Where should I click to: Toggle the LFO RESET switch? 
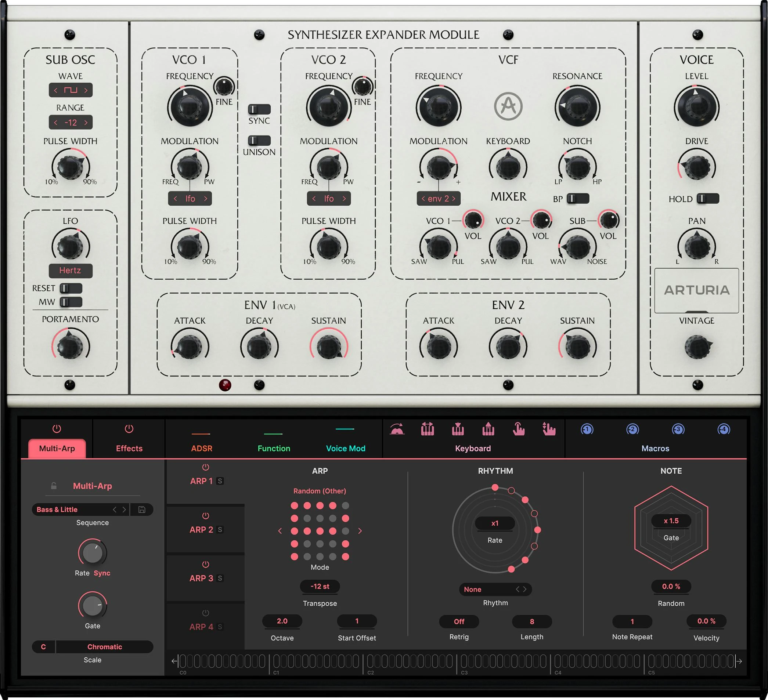[x=71, y=288]
